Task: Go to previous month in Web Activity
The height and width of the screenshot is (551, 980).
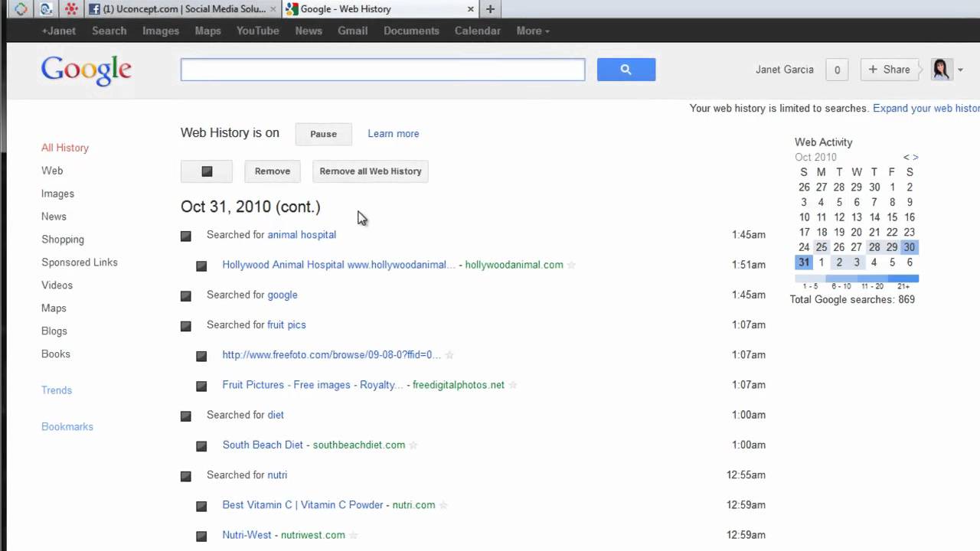Action: click(x=906, y=158)
